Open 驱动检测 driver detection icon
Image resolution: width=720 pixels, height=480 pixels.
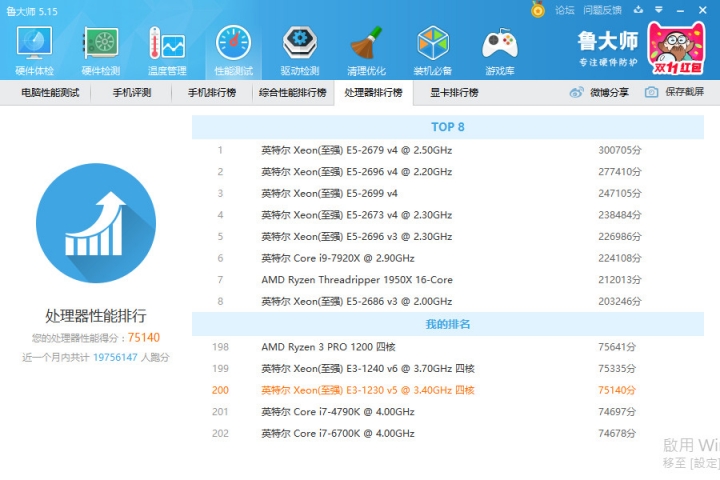tap(300, 51)
